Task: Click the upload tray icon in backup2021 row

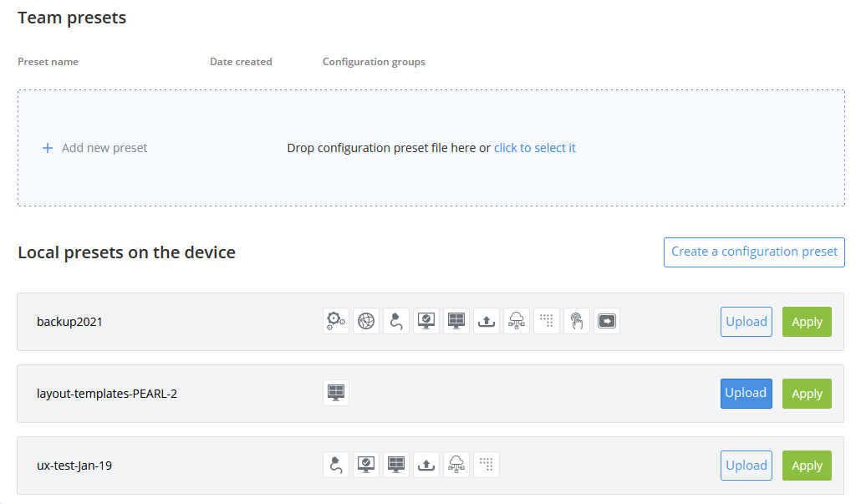Action: 487,321
